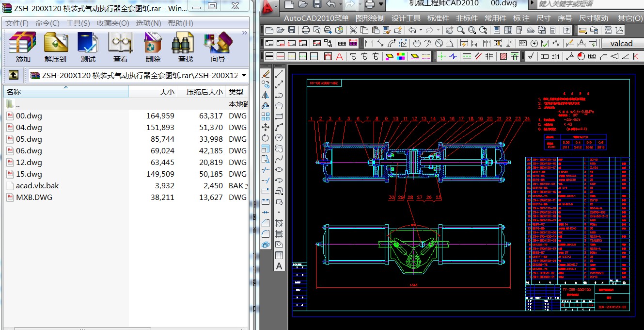Click Plot icon in standard toolbar
This screenshot has height=330, width=644.
pos(306,30)
